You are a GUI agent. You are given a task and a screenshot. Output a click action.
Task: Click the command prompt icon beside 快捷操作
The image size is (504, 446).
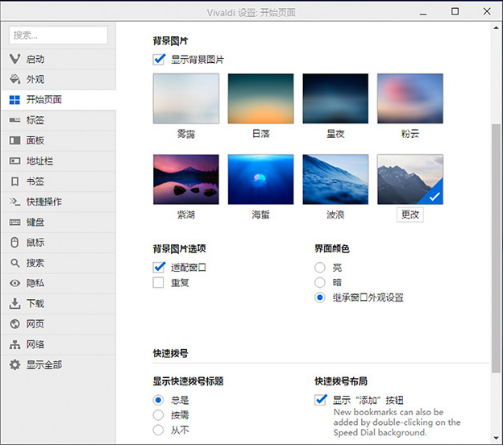point(15,202)
